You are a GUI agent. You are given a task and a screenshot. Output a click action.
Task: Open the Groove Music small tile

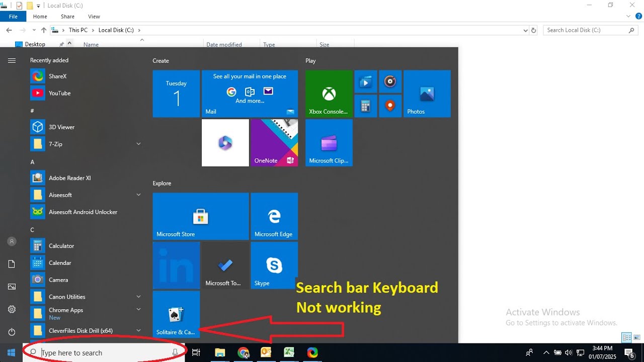coord(390,81)
